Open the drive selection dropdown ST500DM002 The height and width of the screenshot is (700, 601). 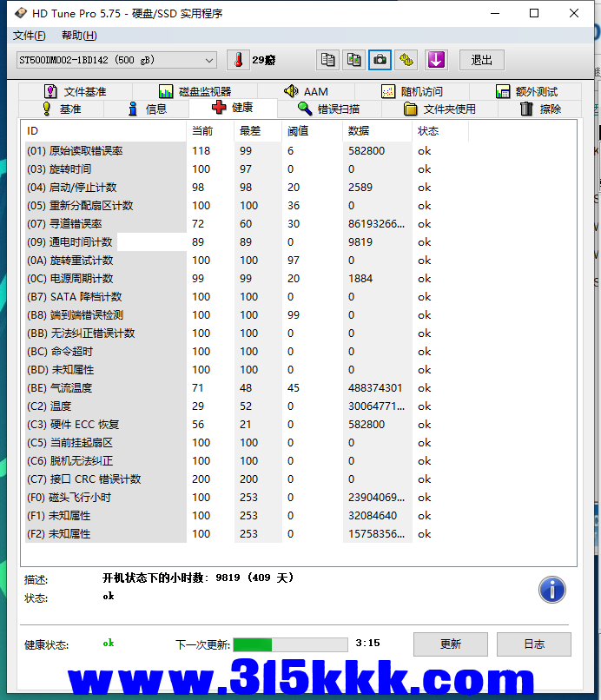pyautogui.click(x=116, y=60)
